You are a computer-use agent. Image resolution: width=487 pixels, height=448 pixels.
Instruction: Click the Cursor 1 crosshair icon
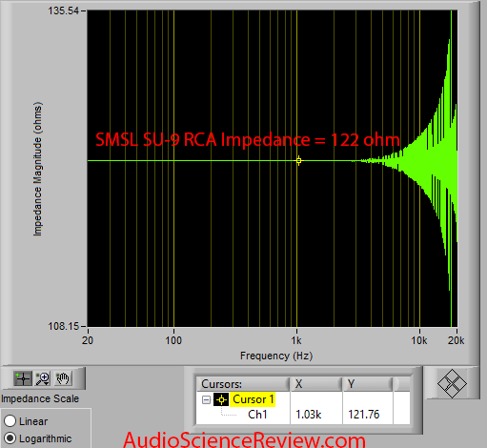(x=221, y=399)
